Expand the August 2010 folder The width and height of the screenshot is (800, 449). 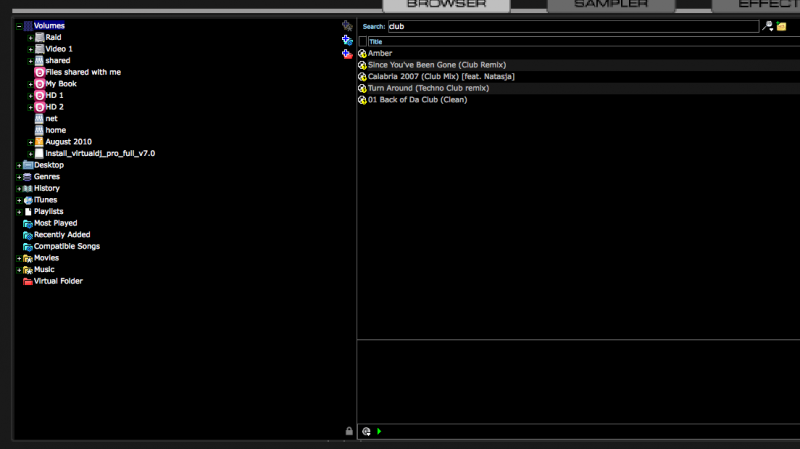click(31, 142)
